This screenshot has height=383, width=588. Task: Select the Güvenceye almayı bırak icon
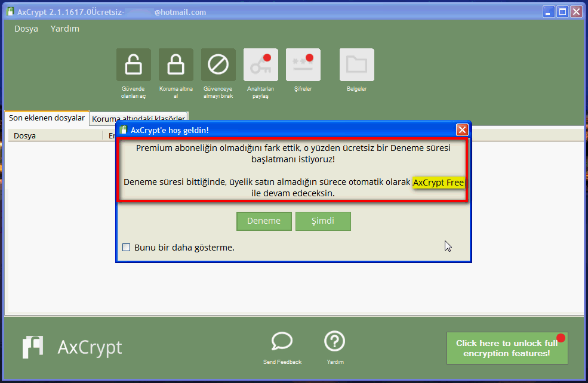point(218,64)
